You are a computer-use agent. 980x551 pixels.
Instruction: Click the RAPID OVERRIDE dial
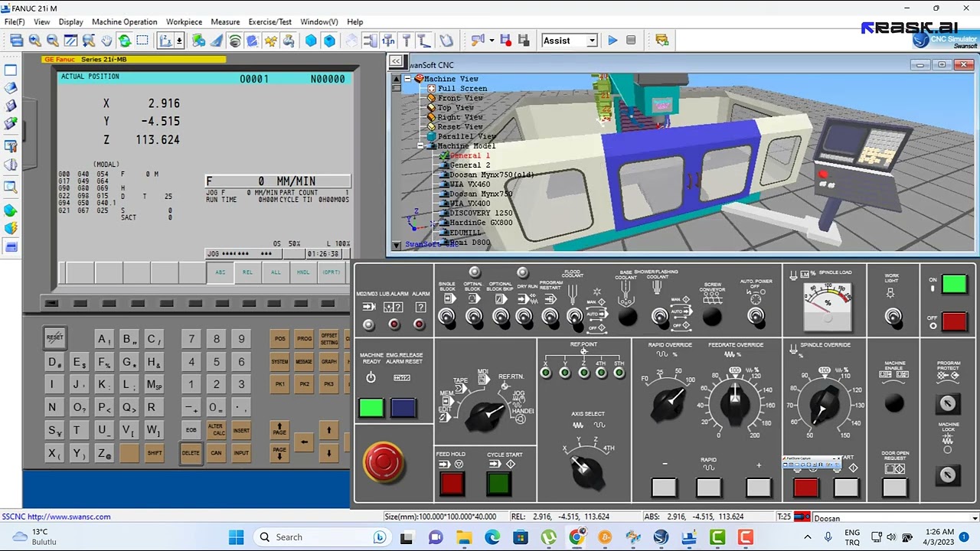[x=670, y=403]
